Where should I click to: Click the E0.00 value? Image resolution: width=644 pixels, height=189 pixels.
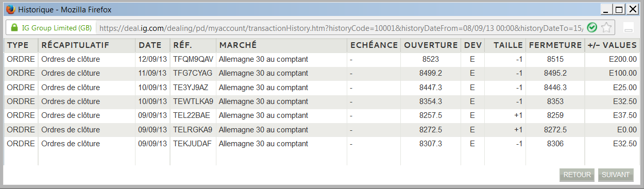627,129
